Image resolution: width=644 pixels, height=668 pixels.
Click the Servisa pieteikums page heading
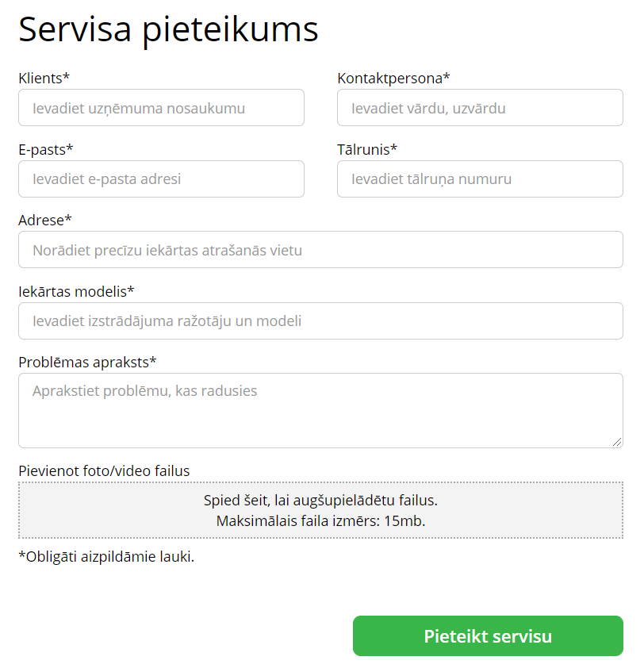coord(168,30)
